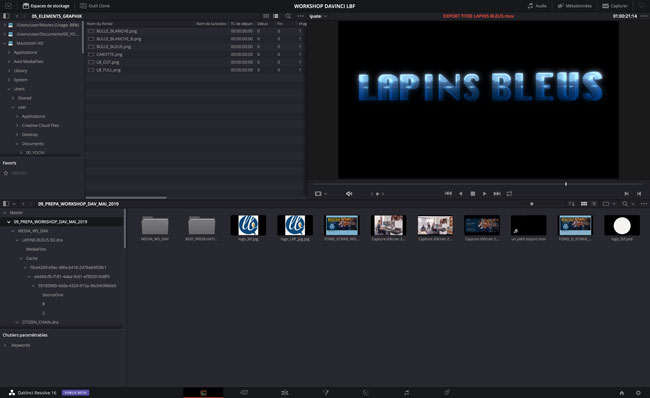Screen dimensions: 650x398
Task: Expand the Library folder
Action: pos(9,70)
